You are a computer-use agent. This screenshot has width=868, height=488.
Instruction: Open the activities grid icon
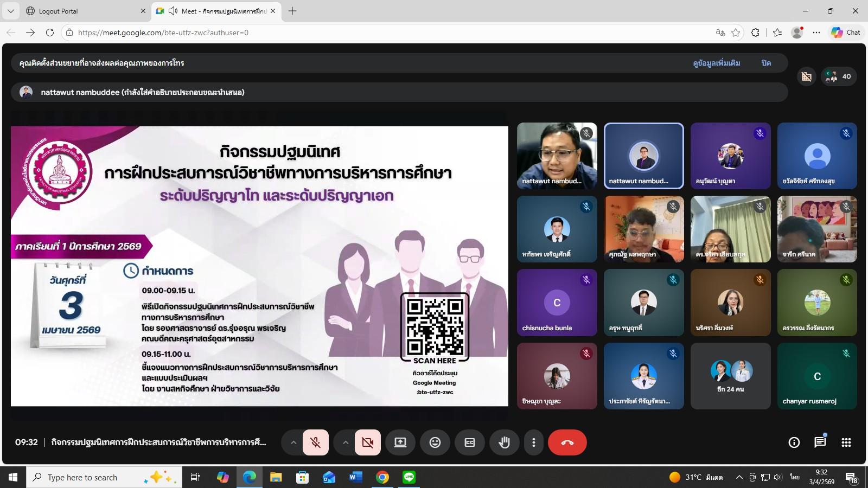click(846, 442)
